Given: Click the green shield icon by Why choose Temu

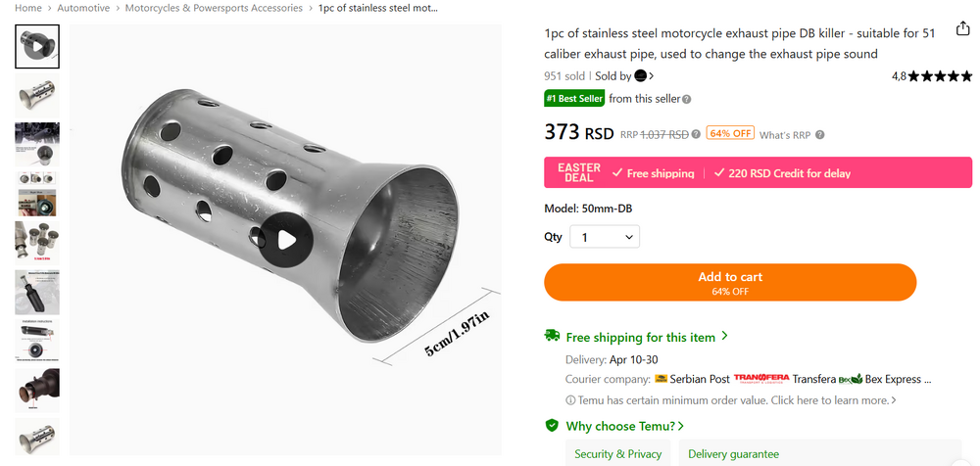Looking at the screenshot, I should 553,426.
